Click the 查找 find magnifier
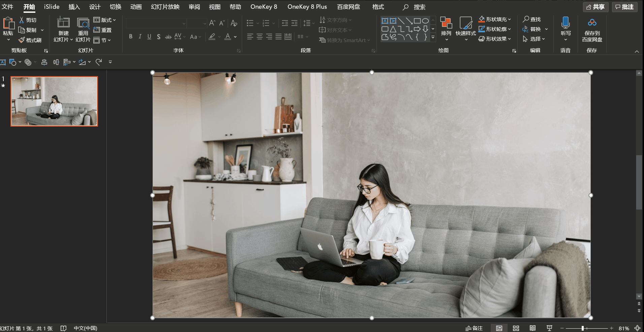This screenshot has height=332, width=644. pyautogui.click(x=532, y=19)
